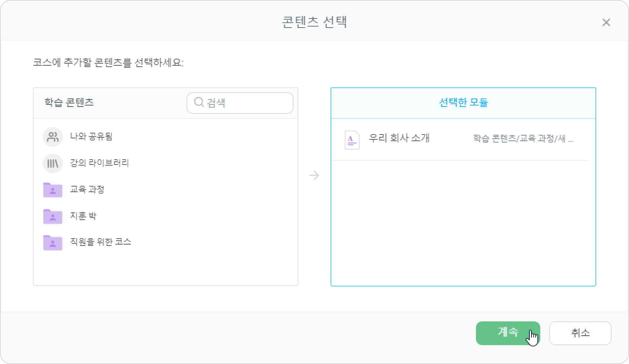
Task: Click the 선택한 모듈 panel header
Action: click(x=463, y=103)
